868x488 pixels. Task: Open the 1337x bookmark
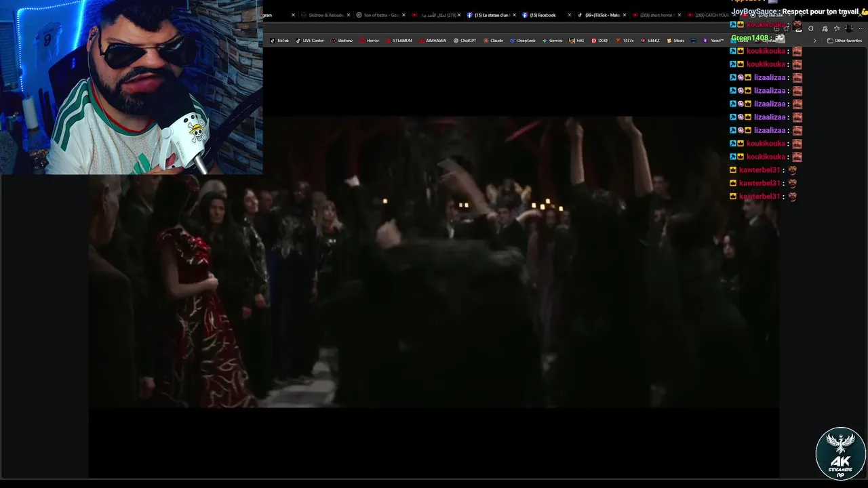coord(625,41)
